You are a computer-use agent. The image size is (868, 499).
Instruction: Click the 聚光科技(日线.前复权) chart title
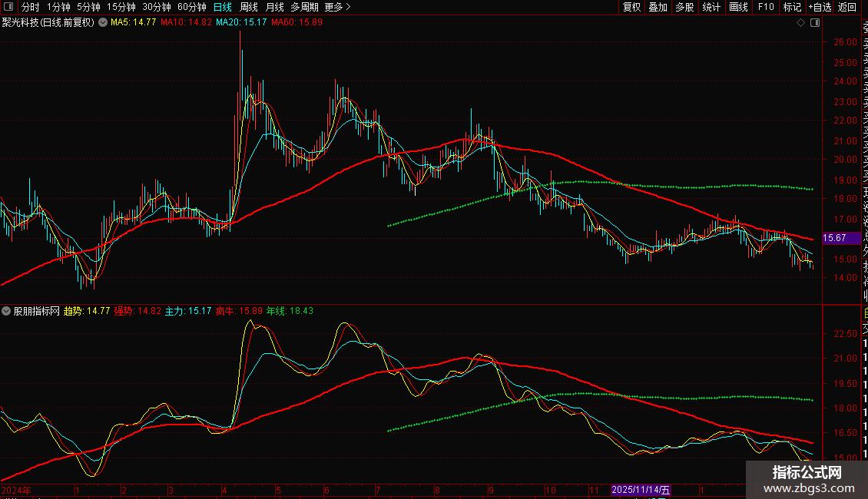pos(48,22)
